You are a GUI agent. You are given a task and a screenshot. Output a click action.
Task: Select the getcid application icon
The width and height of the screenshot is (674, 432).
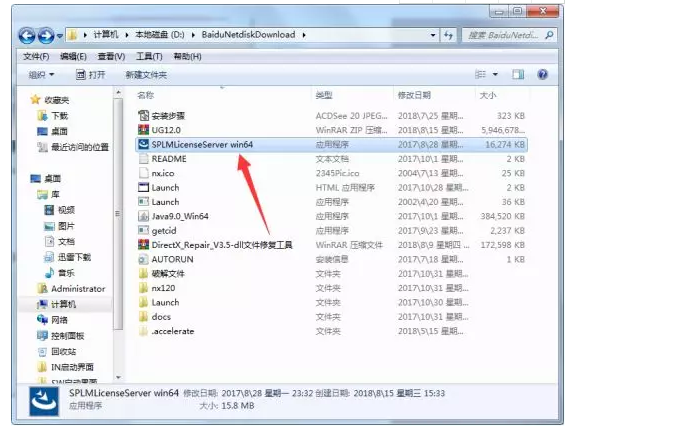coord(143,230)
